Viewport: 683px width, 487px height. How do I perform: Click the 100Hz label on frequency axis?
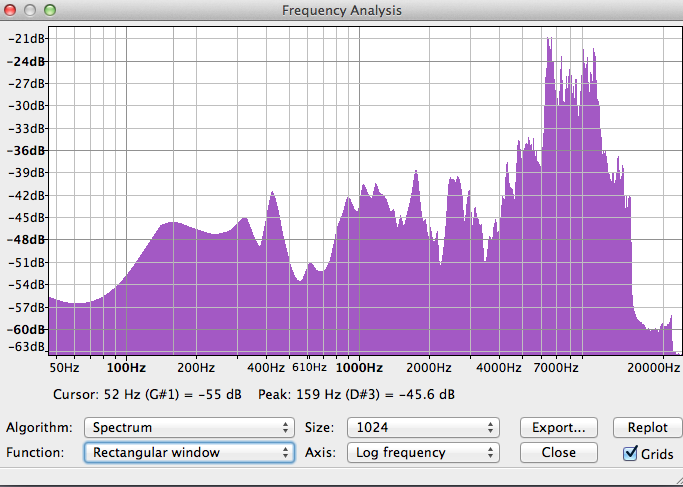pyautogui.click(x=125, y=367)
